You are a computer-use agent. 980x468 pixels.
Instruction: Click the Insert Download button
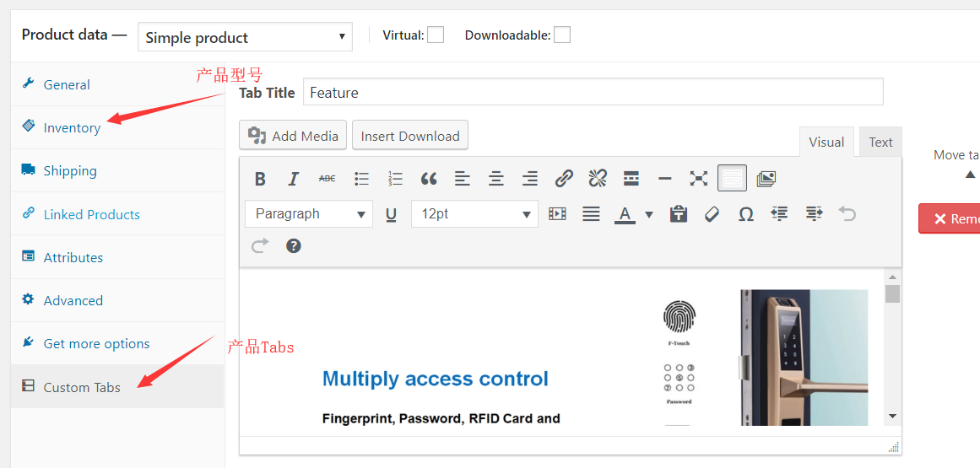point(410,136)
